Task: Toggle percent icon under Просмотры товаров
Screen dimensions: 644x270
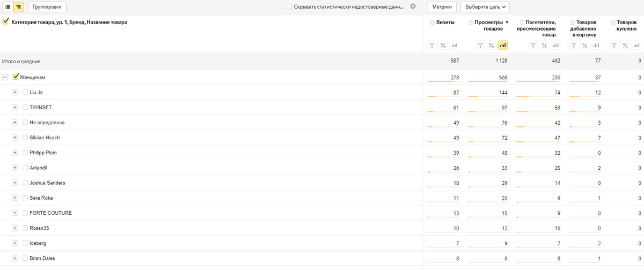Action: click(x=491, y=46)
